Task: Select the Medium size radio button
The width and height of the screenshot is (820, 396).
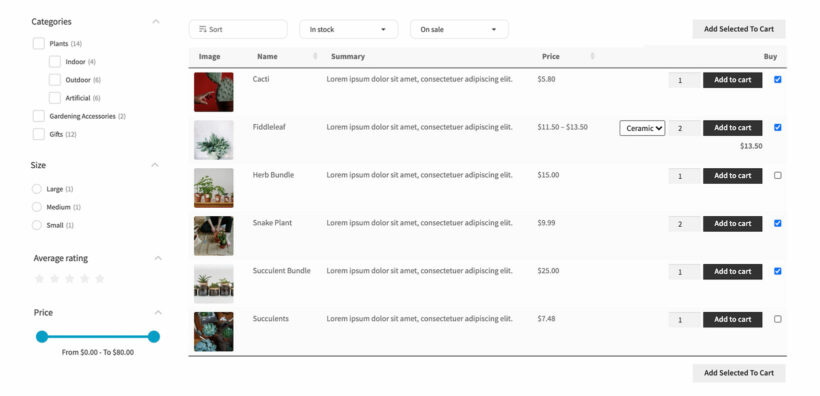Action: pyautogui.click(x=37, y=207)
